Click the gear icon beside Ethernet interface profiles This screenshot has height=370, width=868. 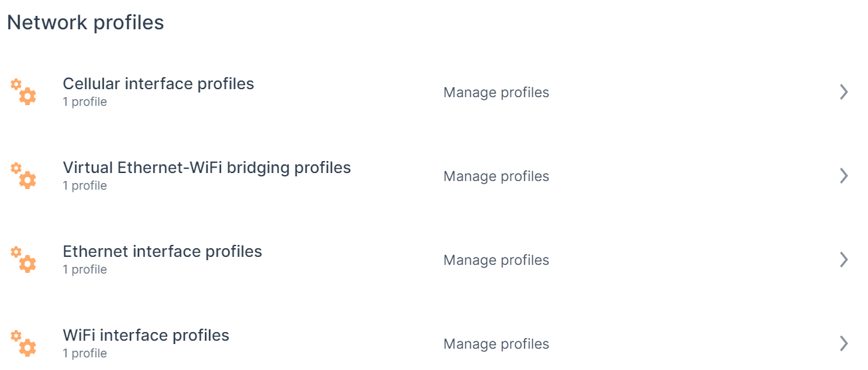tap(24, 260)
